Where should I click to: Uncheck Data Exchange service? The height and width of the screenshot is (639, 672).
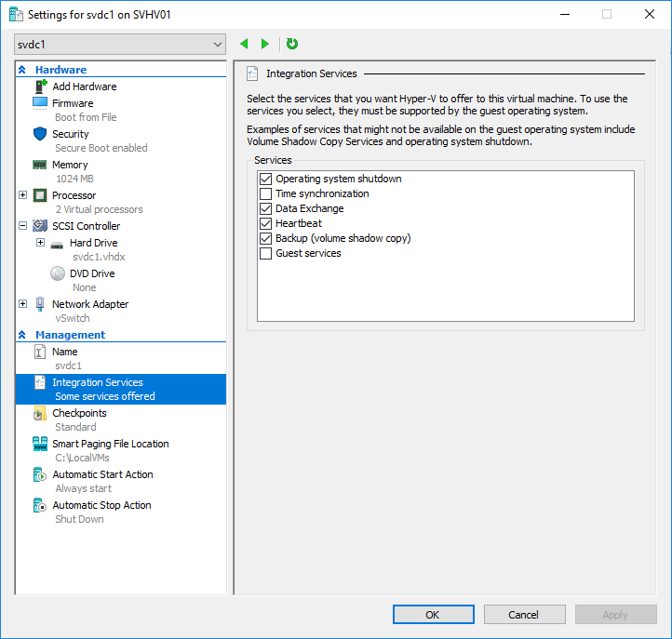[265, 208]
